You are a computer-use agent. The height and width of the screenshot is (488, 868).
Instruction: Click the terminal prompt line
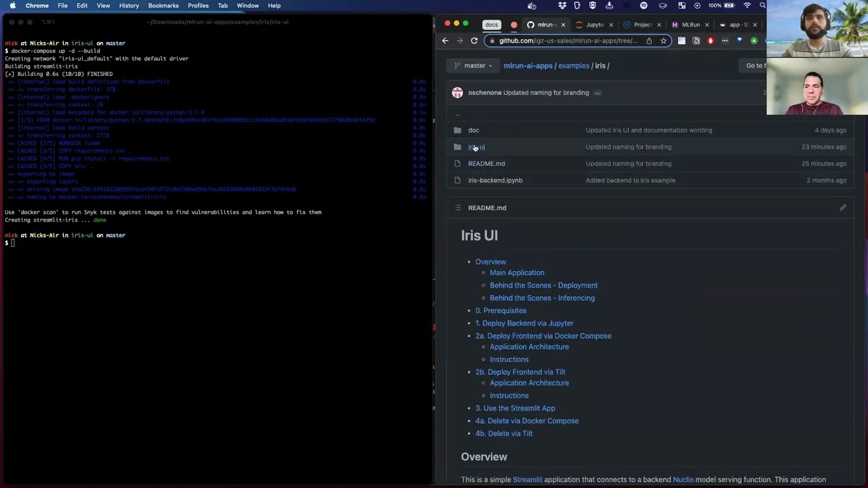pyautogui.click(x=9, y=243)
